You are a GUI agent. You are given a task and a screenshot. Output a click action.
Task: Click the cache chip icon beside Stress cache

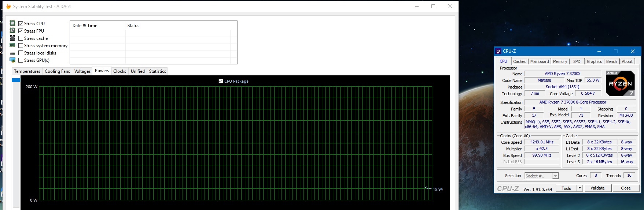[x=12, y=38]
